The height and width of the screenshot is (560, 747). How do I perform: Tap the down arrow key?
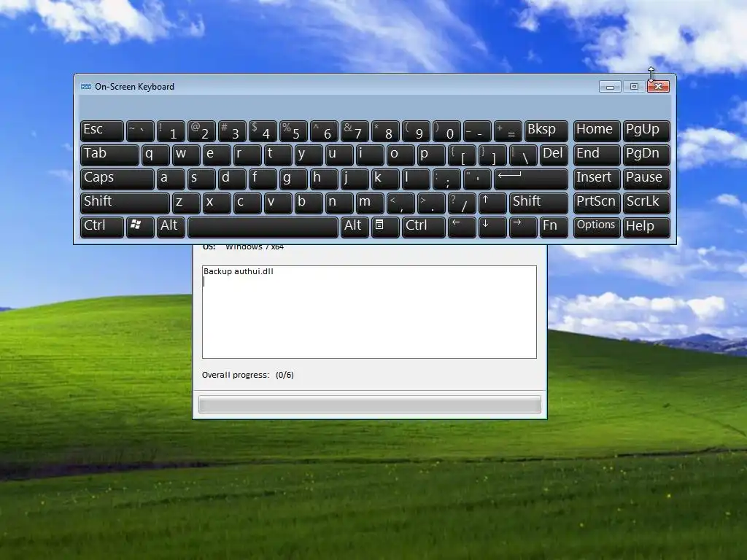pyautogui.click(x=492, y=227)
